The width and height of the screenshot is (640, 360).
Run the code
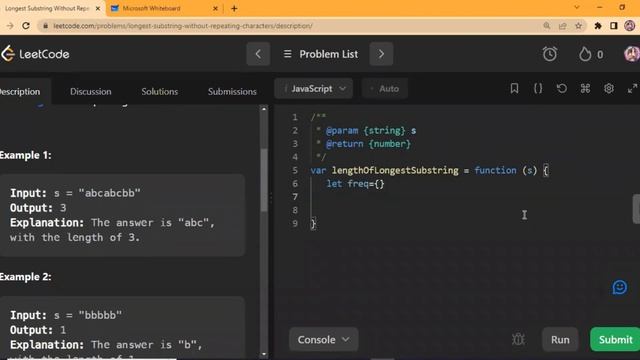pos(560,340)
